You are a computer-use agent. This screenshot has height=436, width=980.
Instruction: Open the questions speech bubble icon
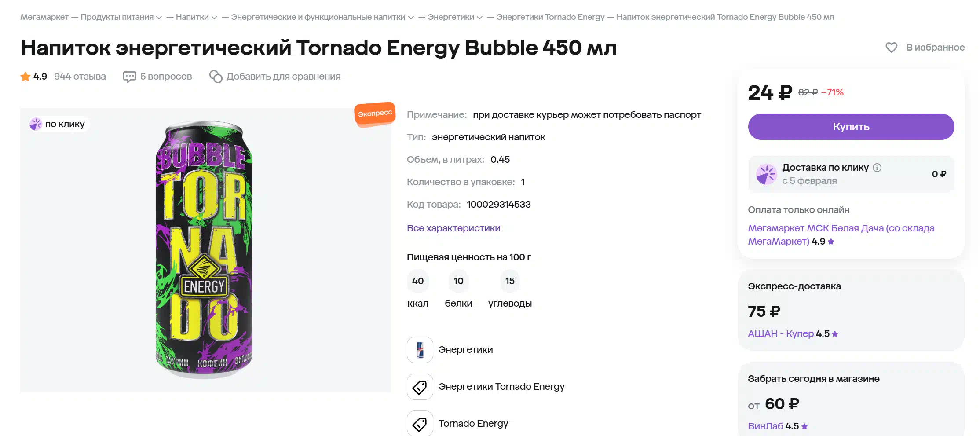(x=129, y=77)
